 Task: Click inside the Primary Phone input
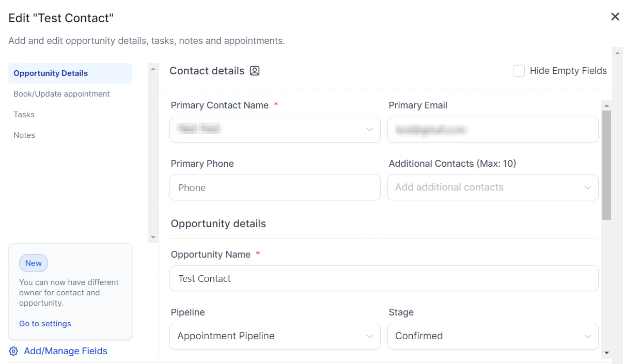[x=275, y=187]
